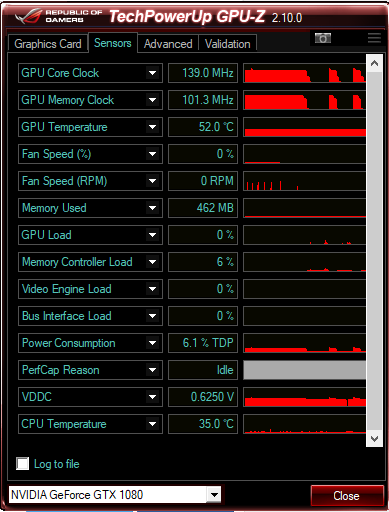The image size is (389, 512).
Task: Expand GPU Core Clock dropdown arrow
Action: 153,73
